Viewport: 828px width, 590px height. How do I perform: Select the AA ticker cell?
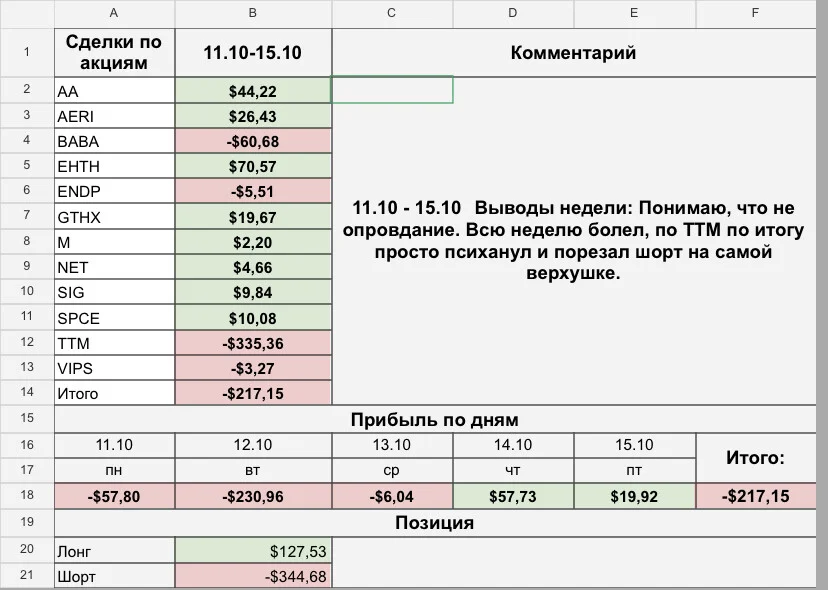pos(114,91)
